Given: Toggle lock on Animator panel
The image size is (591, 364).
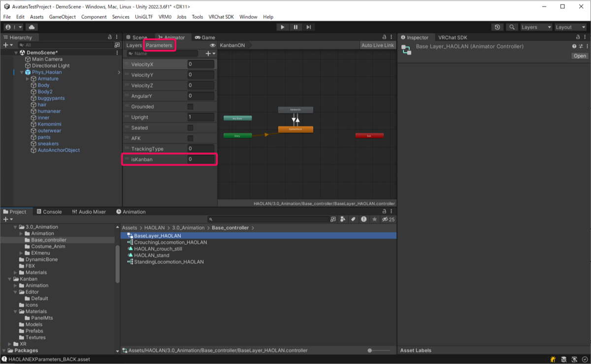Looking at the screenshot, I should pyautogui.click(x=385, y=37).
